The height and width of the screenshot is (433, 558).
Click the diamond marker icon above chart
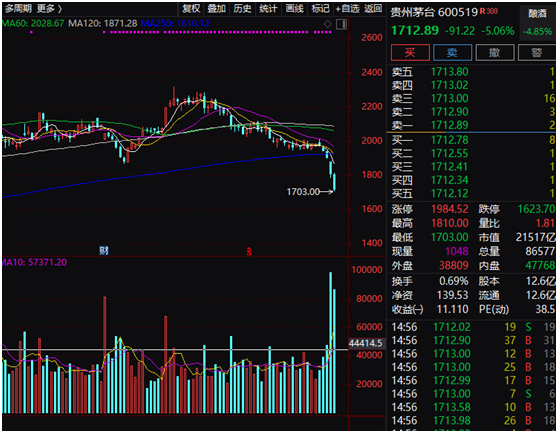(x=327, y=24)
